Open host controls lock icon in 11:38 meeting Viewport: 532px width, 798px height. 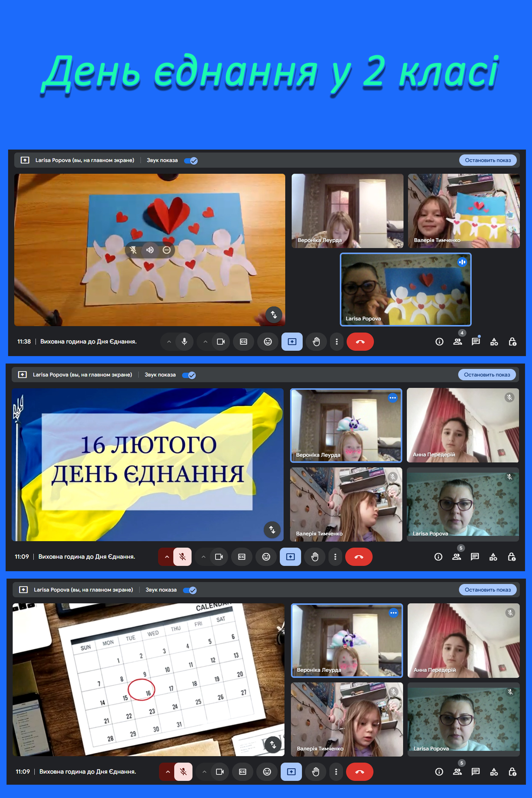click(x=512, y=342)
